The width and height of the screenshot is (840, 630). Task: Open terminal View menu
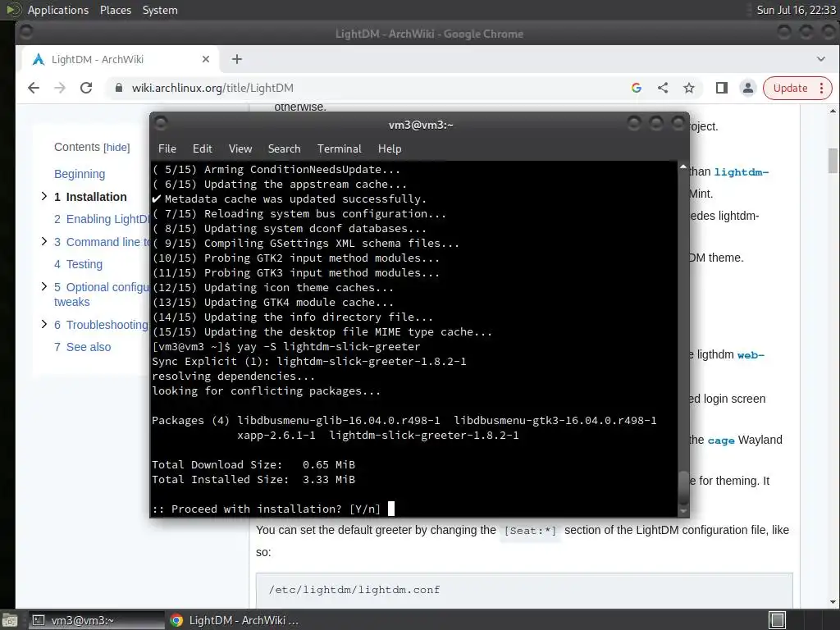240,149
